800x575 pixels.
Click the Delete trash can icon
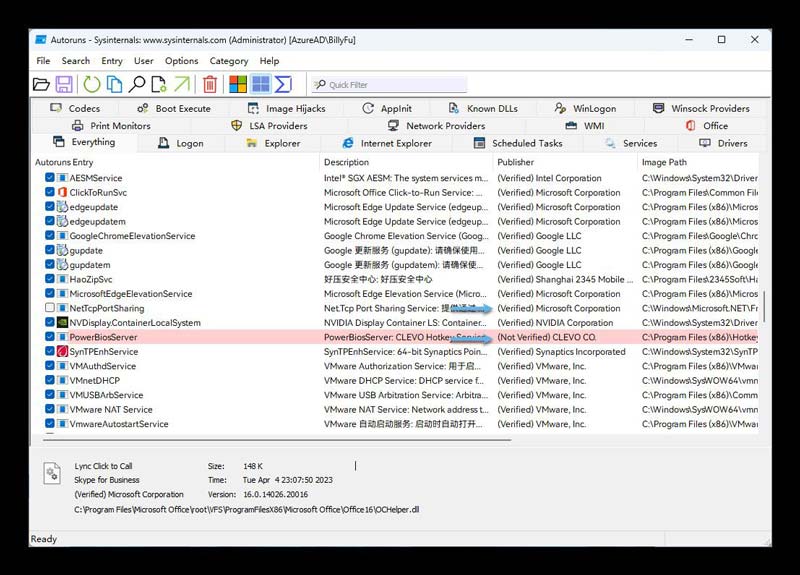pyautogui.click(x=210, y=84)
